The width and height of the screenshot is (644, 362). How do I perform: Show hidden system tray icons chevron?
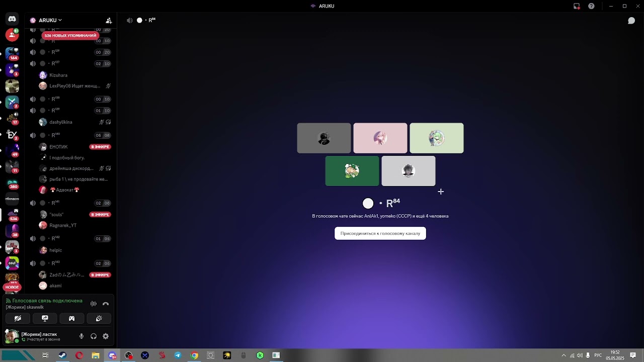click(x=563, y=355)
